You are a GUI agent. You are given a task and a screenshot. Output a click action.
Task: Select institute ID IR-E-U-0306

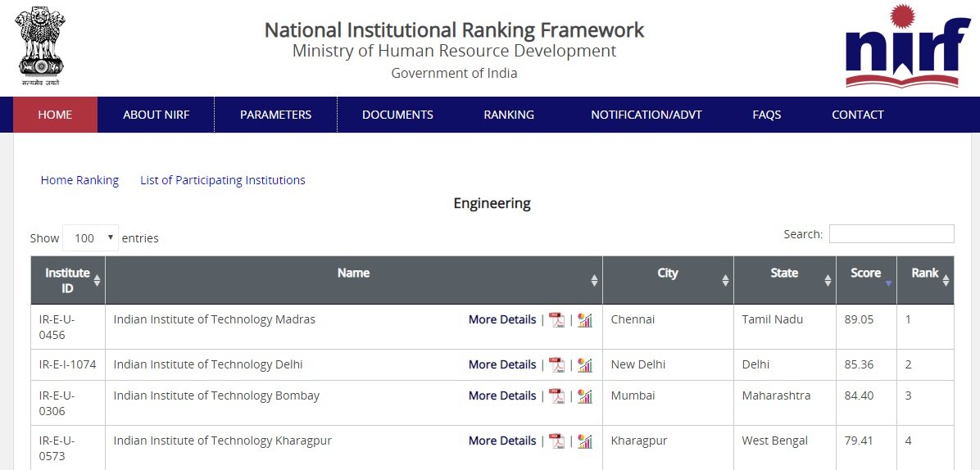tap(57, 403)
